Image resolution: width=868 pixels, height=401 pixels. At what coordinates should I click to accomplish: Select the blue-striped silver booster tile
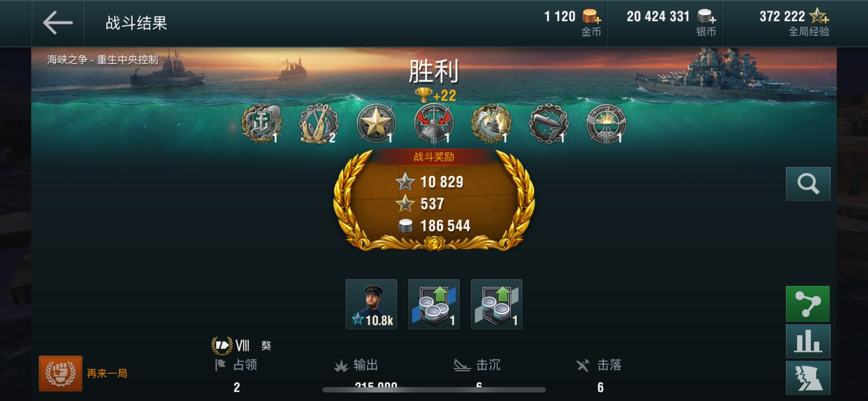coord(434,304)
